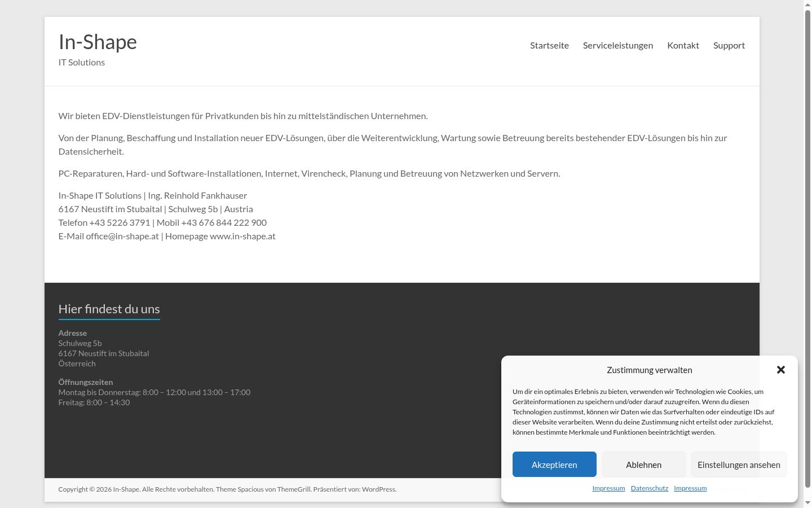Decline cookies with the Ablehnen button
Screen dimensions: 812x508
tap(644, 465)
